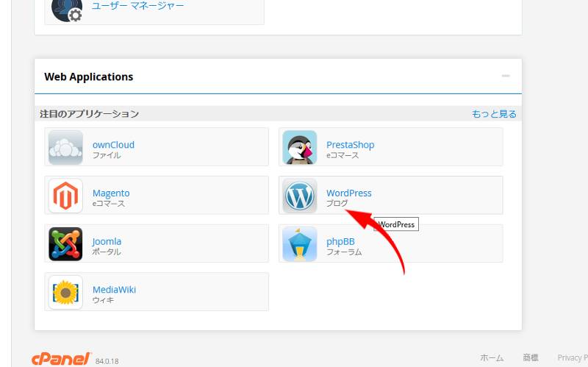Go to ホーム footer link
The height and width of the screenshot is (367, 588).
pyautogui.click(x=492, y=358)
